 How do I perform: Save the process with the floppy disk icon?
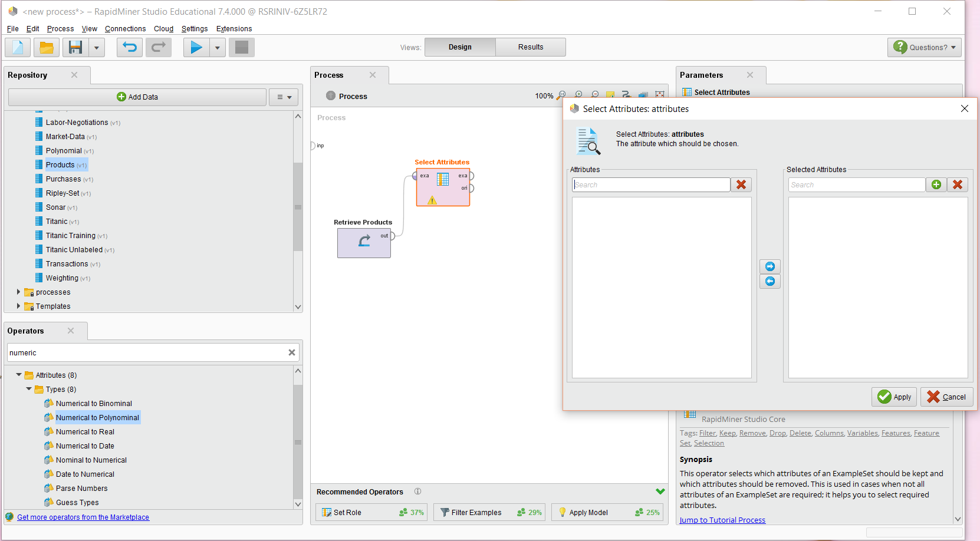tap(75, 47)
